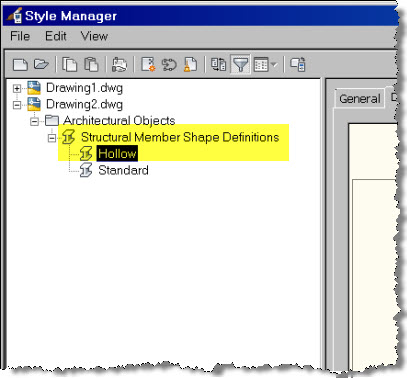Screen dimensions: 407x378
Task: Select the Drawing2.dwg text label
Action: (84, 104)
